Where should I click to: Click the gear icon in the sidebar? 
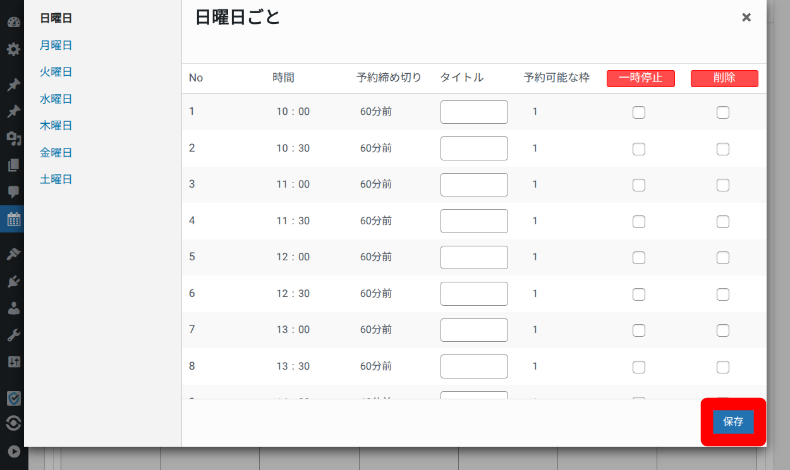point(14,49)
